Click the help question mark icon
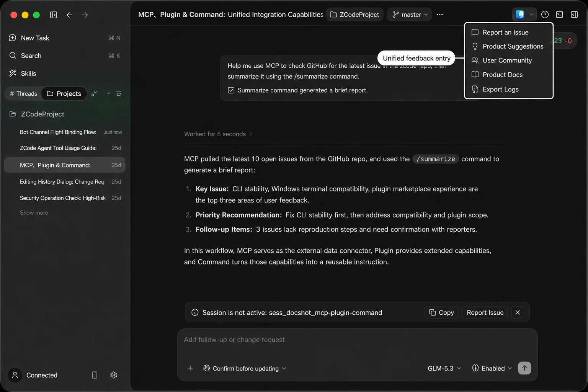 pos(545,15)
